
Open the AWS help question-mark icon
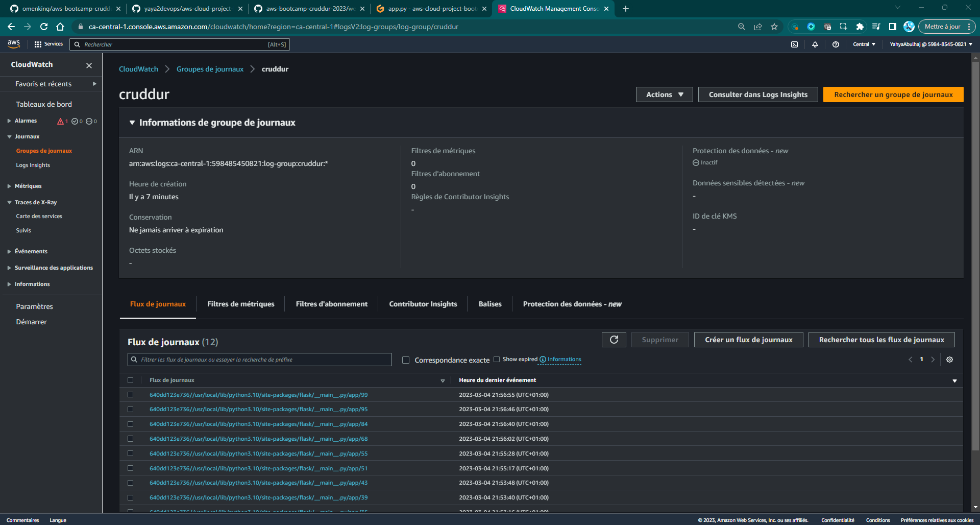pos(836,44)
